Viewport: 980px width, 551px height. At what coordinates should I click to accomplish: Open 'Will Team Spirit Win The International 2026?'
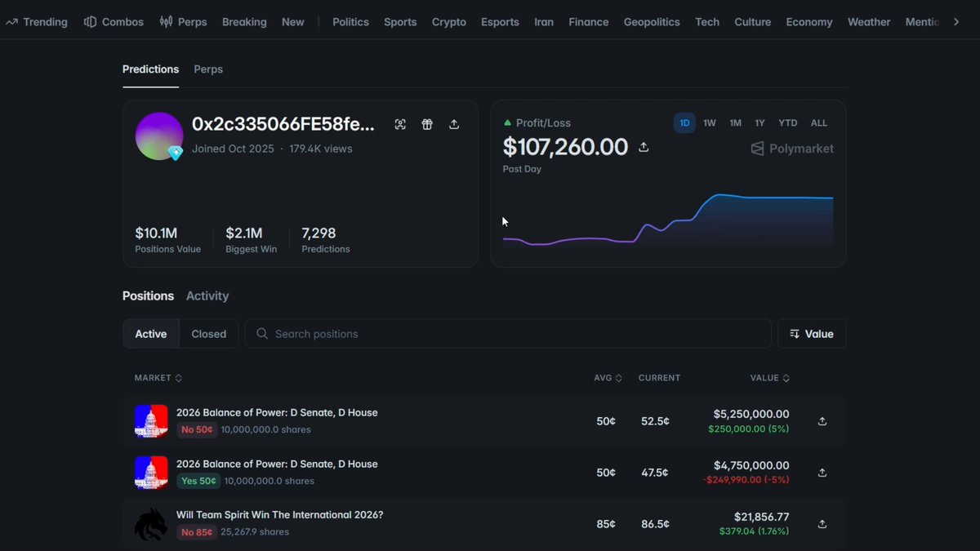click(x=279, y=515)
